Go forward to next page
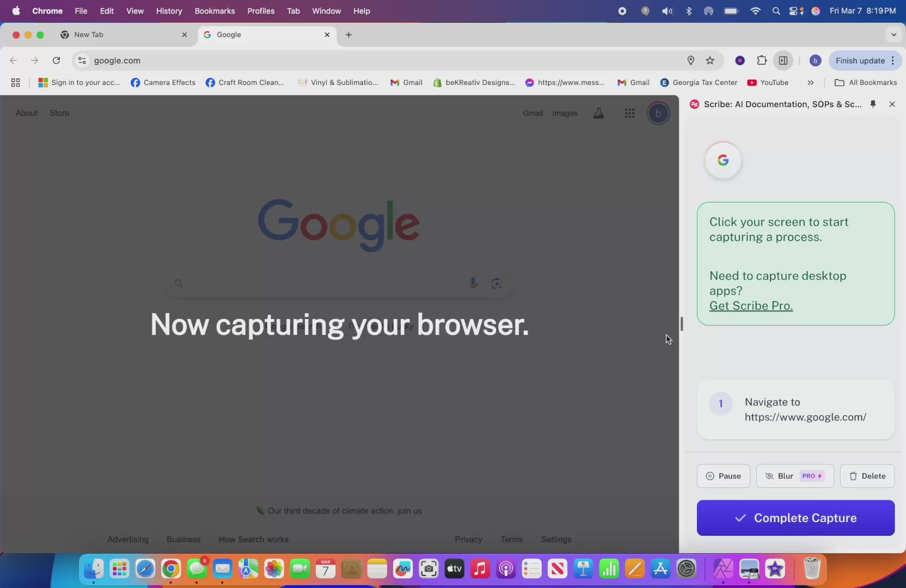The image size is (906, 588). 35,60
